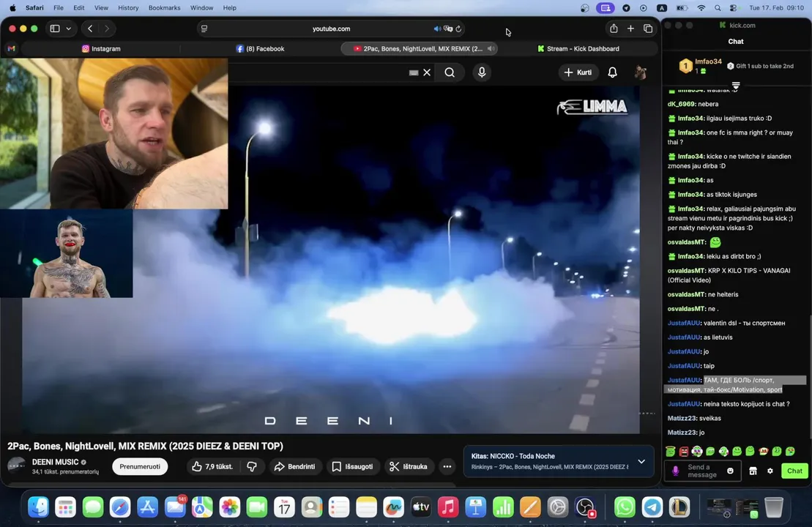Screen dimensions: 812x527
Task: Open Finder from the Dock
Action: 38,507
